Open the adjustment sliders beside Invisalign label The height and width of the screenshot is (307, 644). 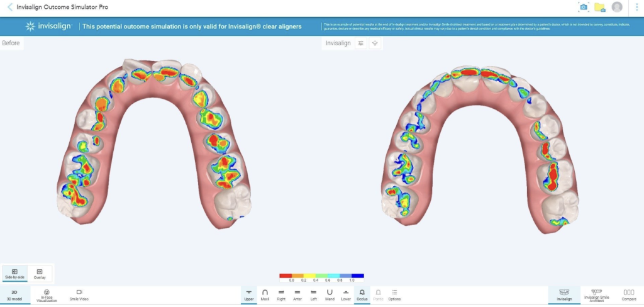tap(360, 43)
